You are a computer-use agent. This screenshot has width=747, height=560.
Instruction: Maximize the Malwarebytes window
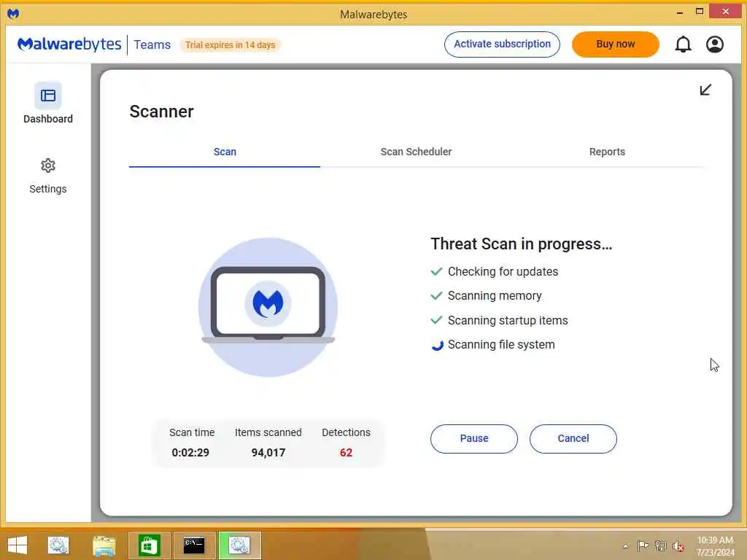[700, 12]
